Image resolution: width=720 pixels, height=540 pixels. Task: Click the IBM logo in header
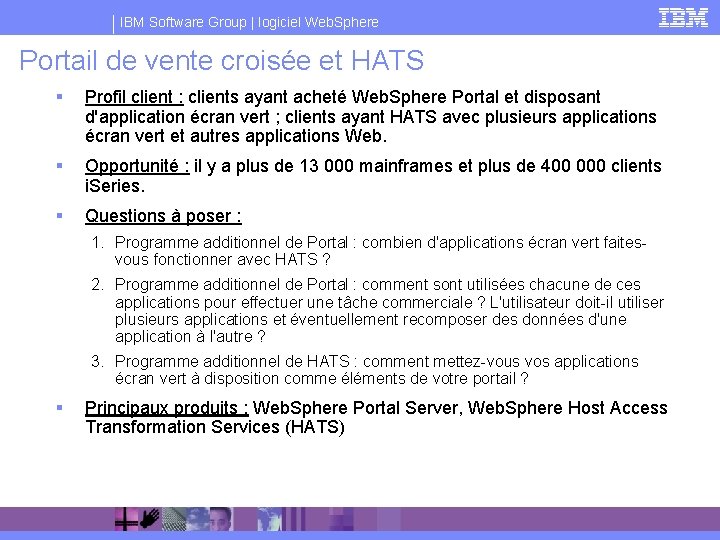pos(683,18)
